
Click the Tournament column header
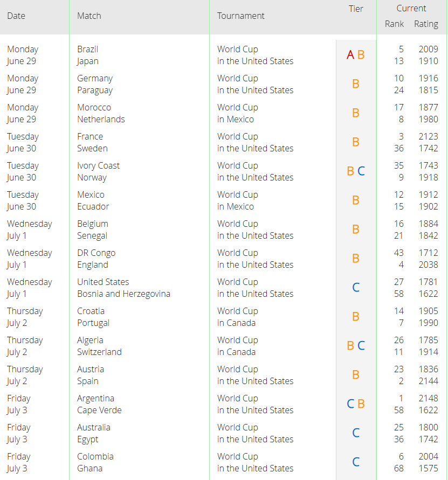[x=241, y=16]
